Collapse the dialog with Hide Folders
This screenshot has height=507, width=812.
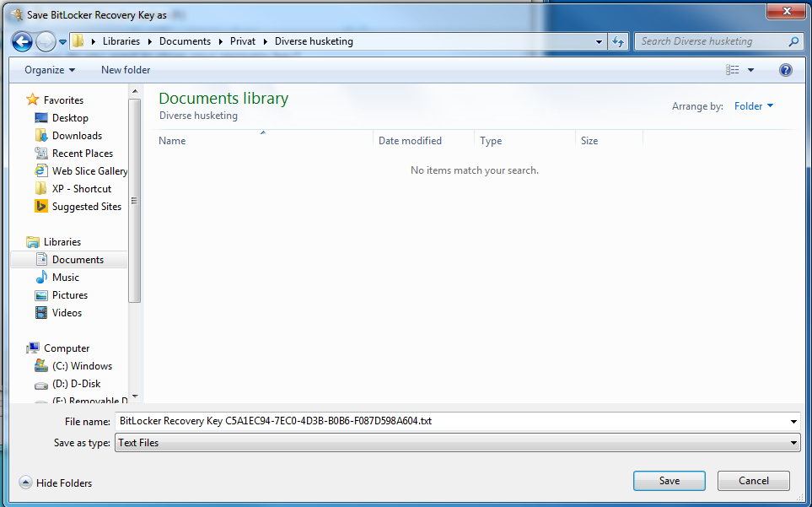click(x=56, y=483)
